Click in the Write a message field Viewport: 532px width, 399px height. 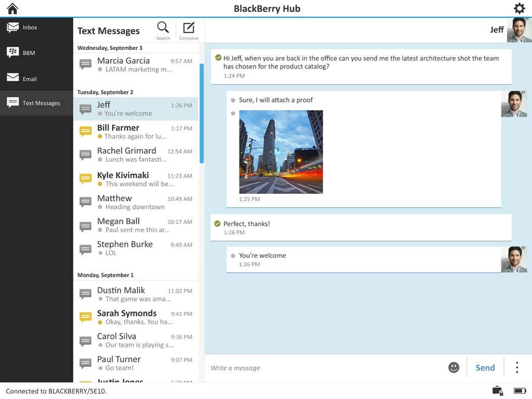click(x=286, y=367)
